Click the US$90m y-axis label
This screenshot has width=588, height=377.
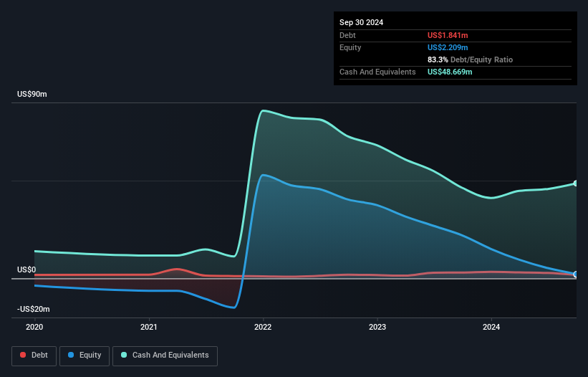click(32, 94)
